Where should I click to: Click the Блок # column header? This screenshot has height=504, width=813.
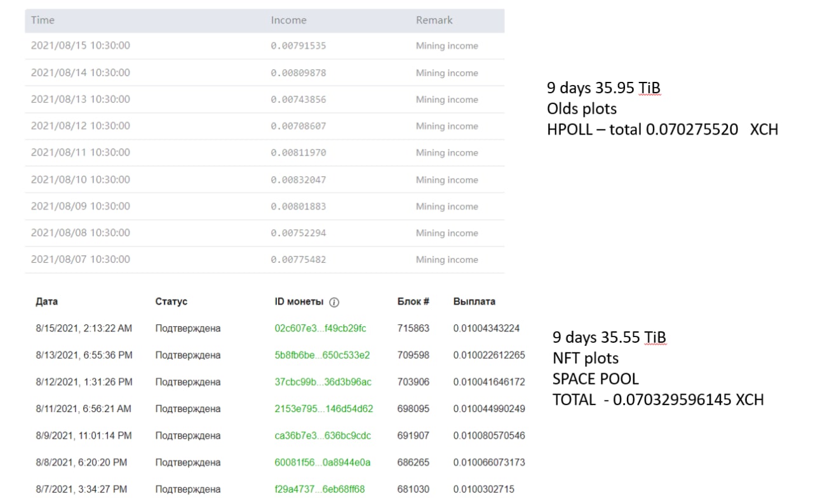click(x=413, y=302)
